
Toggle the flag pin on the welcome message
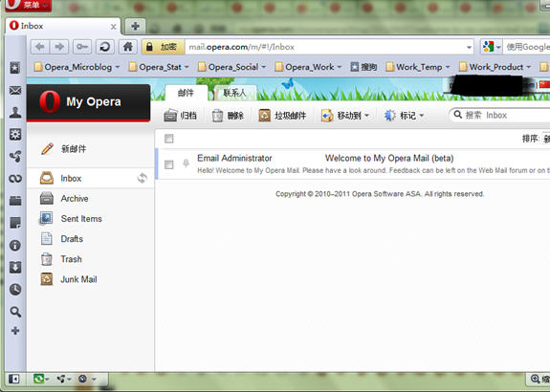[x=186, y=163]
